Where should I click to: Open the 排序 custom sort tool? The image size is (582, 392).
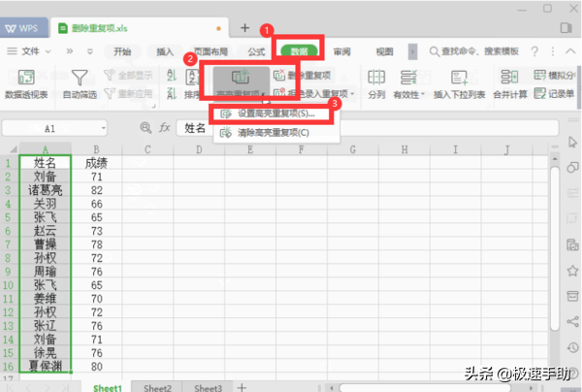tap(192, 84)
